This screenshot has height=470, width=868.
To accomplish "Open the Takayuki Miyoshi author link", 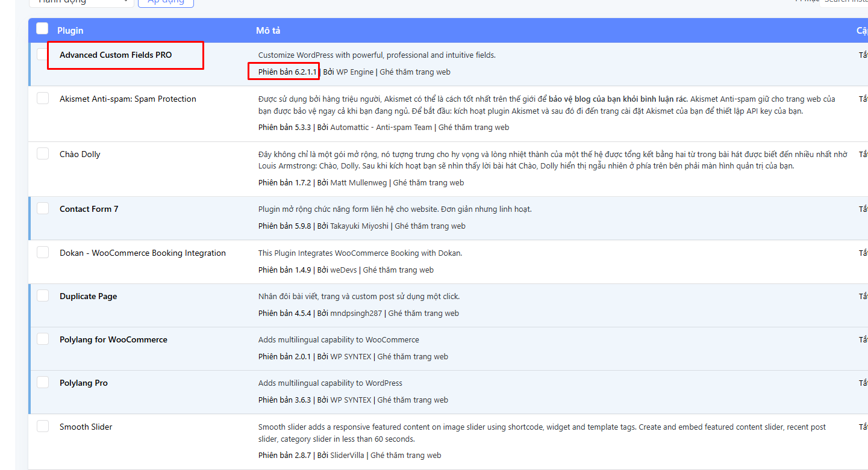I will click(360, 226).
